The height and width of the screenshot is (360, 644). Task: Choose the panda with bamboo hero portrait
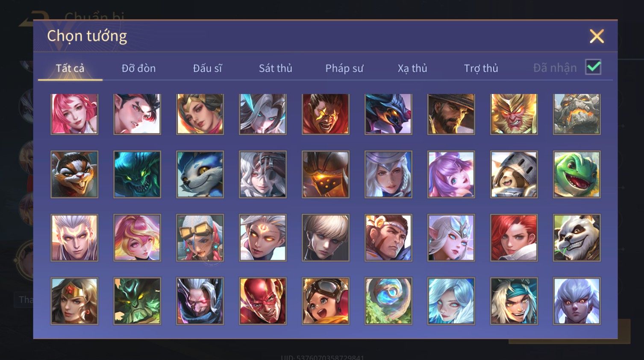click(x=577, y=238)
